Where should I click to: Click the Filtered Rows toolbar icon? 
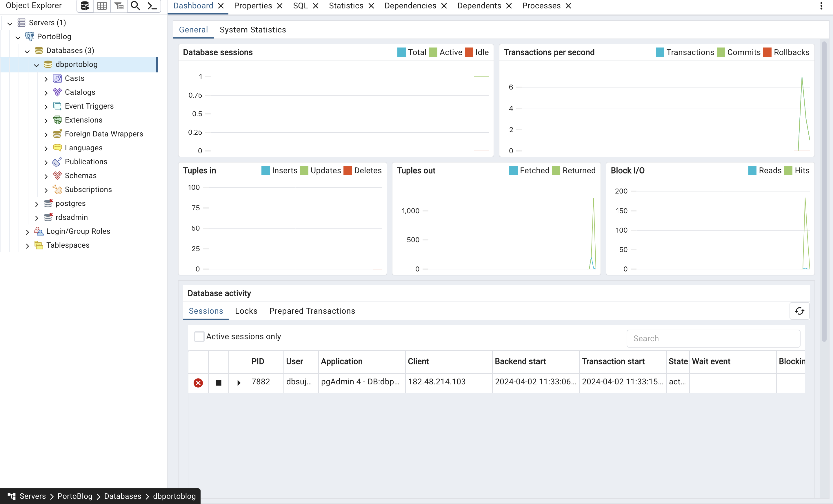click(119, 6)
